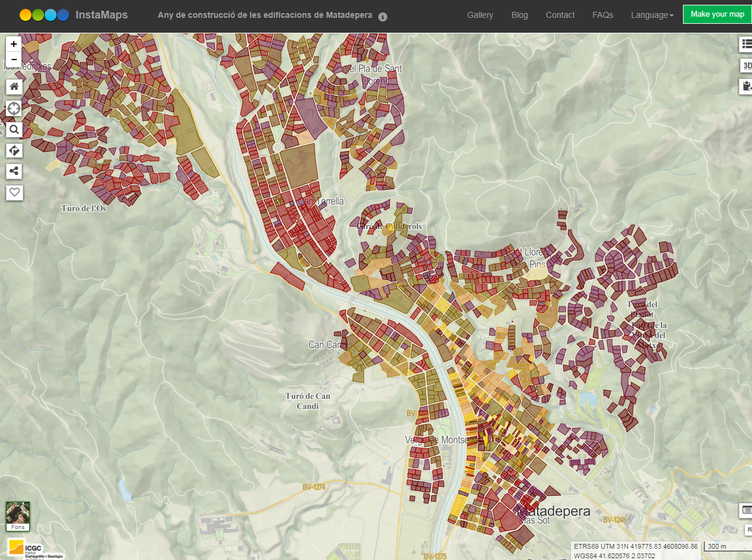Viewport: 752px width, 560px height.
Task: Go to the FAQs page
Action: pyautogui.click(x=603, y=15)
